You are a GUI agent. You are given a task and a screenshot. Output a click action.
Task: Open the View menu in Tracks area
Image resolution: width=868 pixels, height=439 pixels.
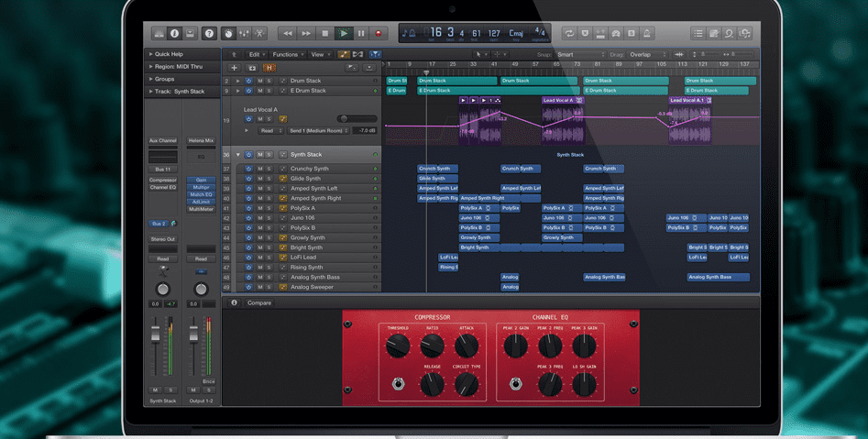pyautogui.click(x=320, y=54)
